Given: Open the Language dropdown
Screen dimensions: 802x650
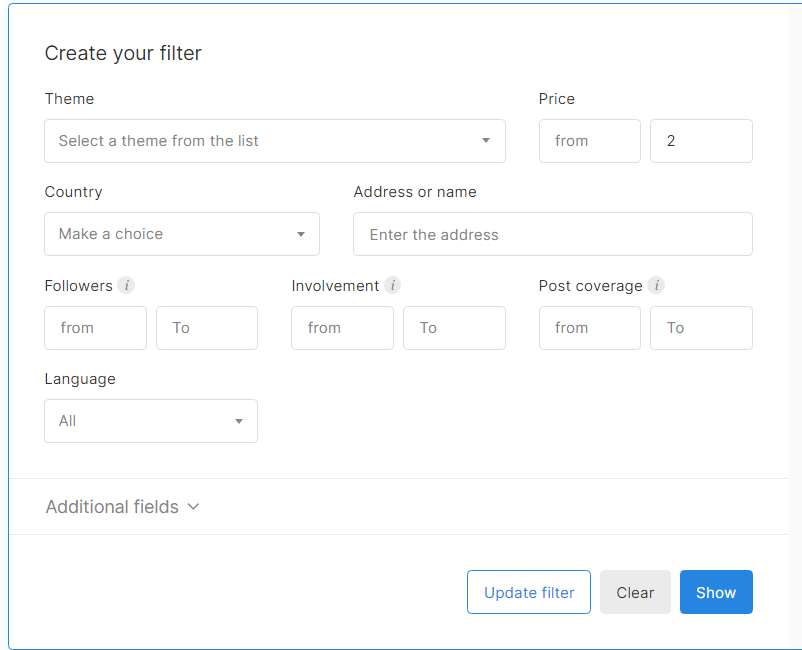Looking at the screenshot, I should pos(151,421).
